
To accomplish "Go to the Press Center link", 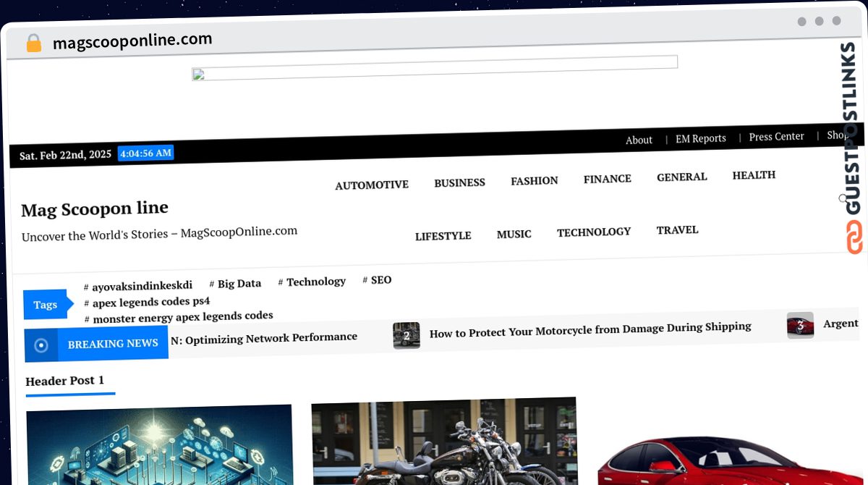I will pos(777,136).
